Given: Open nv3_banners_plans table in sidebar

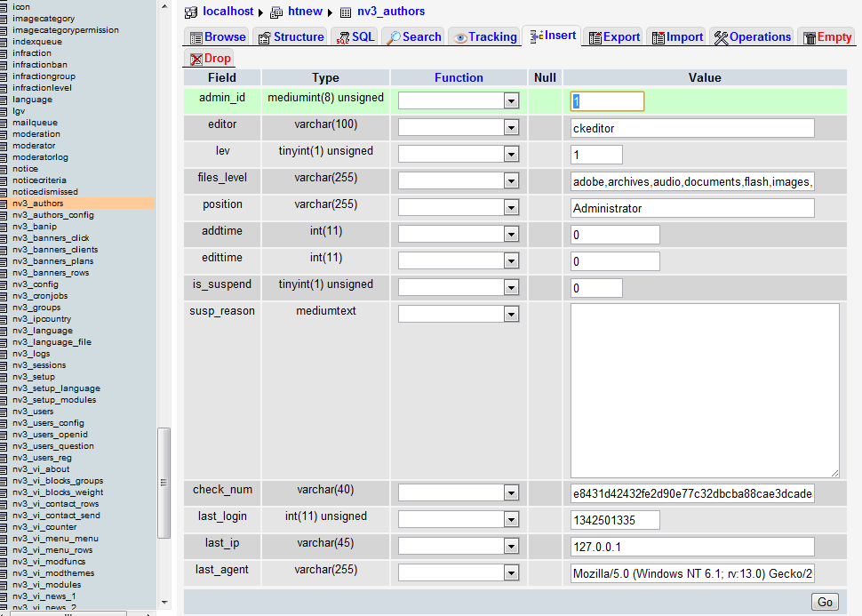Looking at the screenshot, I should pos(52,261).
